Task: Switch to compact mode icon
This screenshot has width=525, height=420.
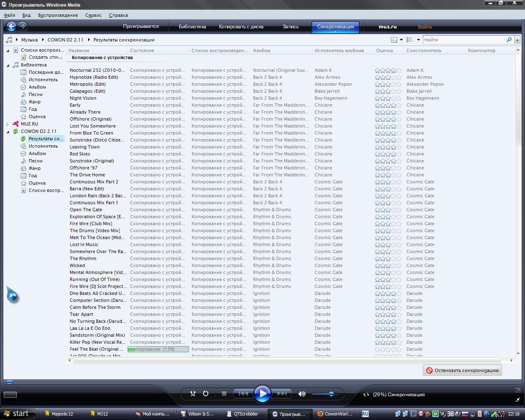Action: pyautogui.click(x=518, y=399)
